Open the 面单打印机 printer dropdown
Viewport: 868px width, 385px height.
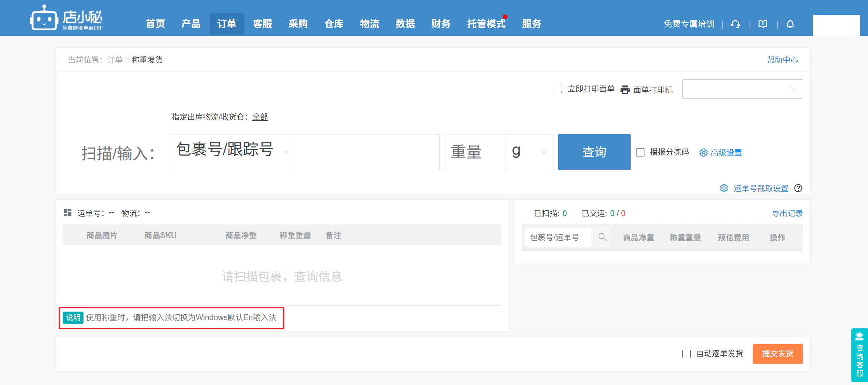(x=742, y=89)
